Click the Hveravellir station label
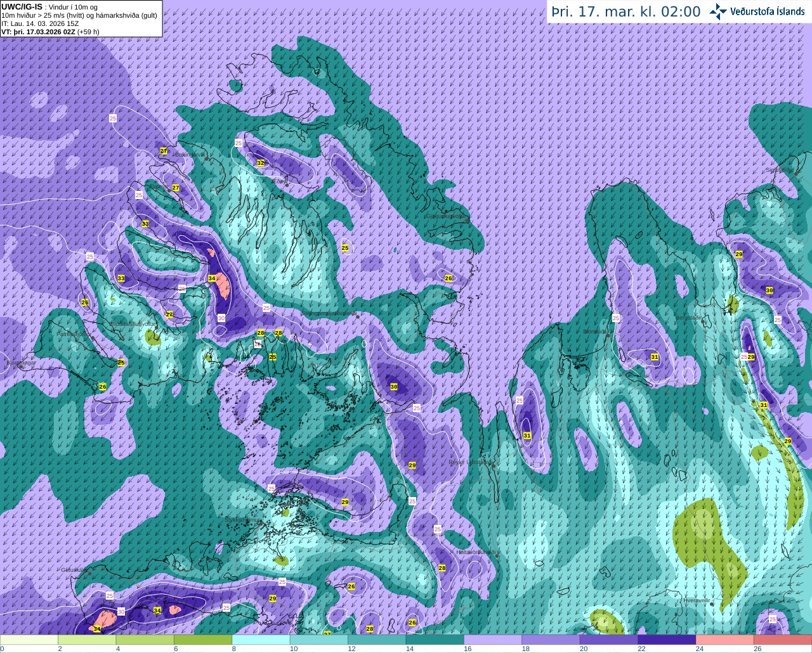 point(697,600)
